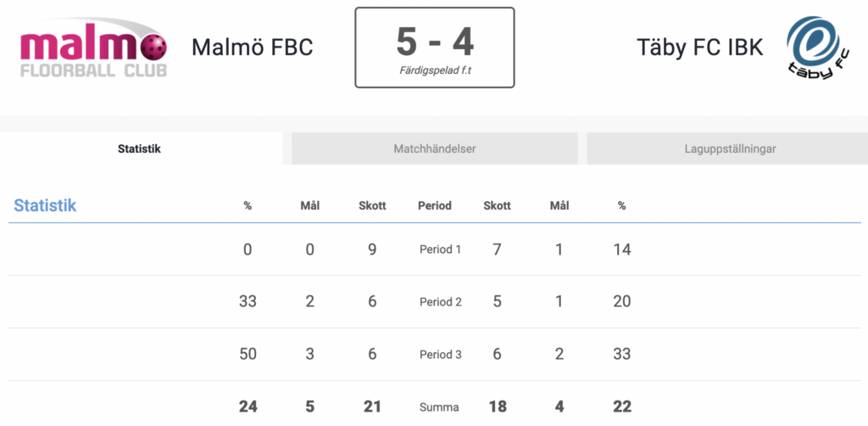Open the Täby FC IBK team name
This screenshot has height=426, width=868.
pos(699,48)
